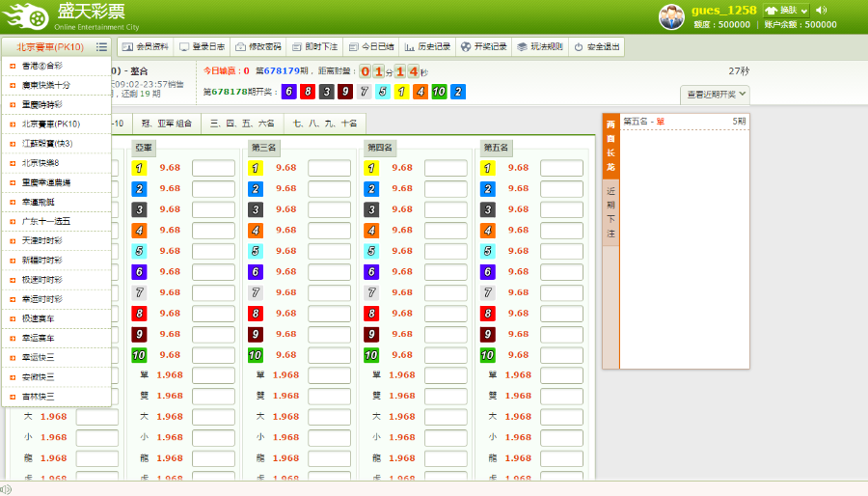The image size is (868, 496).
Task: Switch to 三、四、五、六名 tab
Action: (242, 124)
